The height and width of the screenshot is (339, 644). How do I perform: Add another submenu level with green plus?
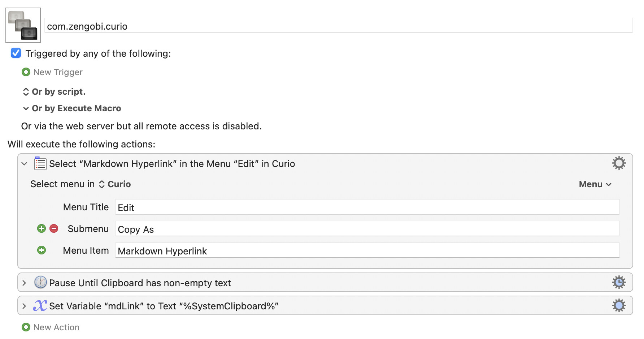pyautogui.click(x=42, y=228)
